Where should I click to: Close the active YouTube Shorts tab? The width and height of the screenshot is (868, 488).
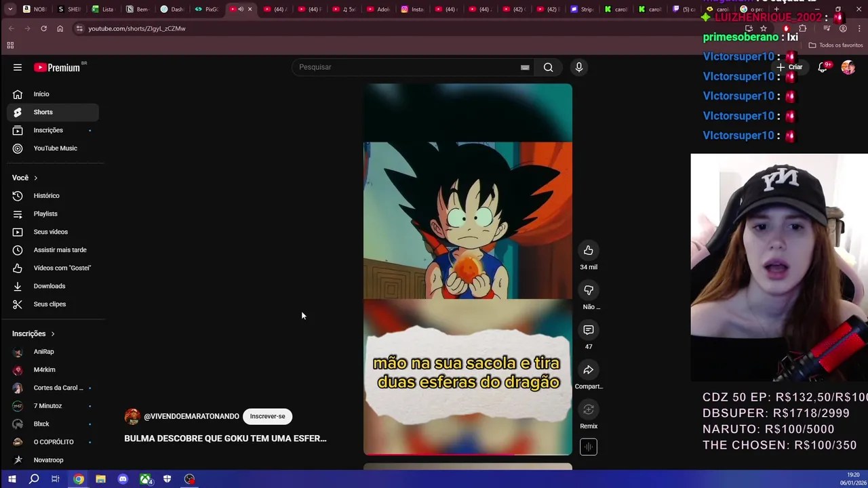pyautogui.click(x=250, y=9)
